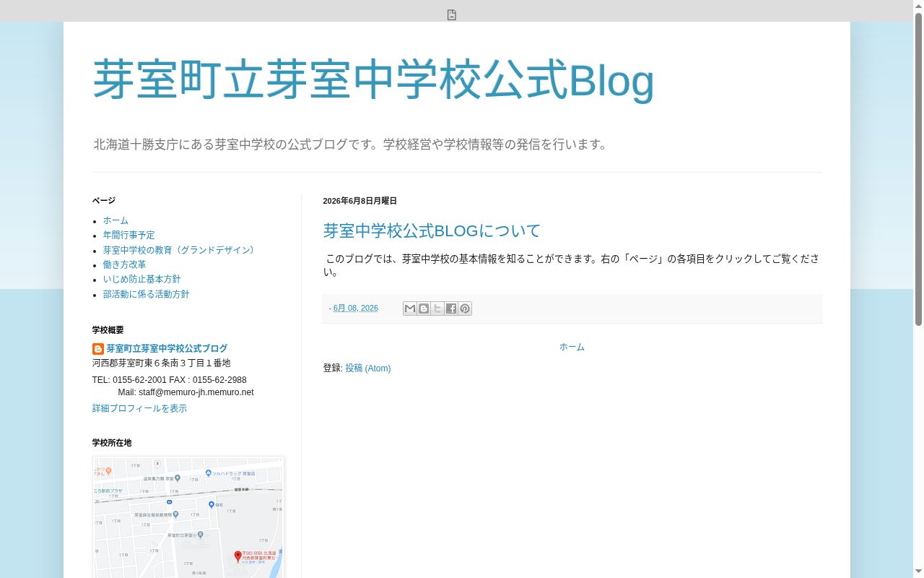Viewport: 924px width, 578px height.
Task: Click 詳細プロフィールを表示 link
Action: pyautogui.click(x=139, y=409)
